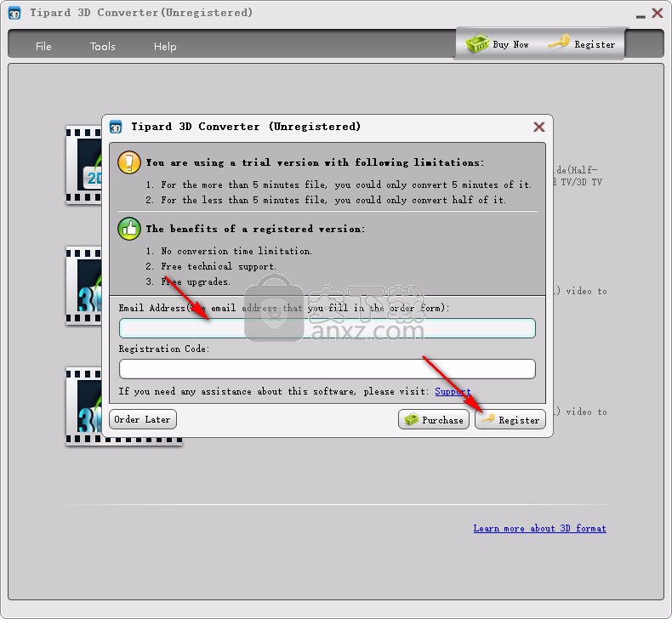Open the Support link in dialog

[453, 391]
